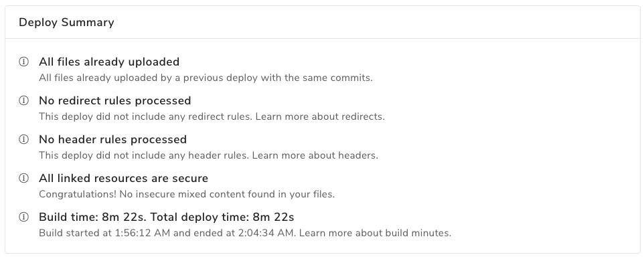Click the previous deploy same commits description
The height and width of the screenshot is (257, 644).
pos(206,78)
